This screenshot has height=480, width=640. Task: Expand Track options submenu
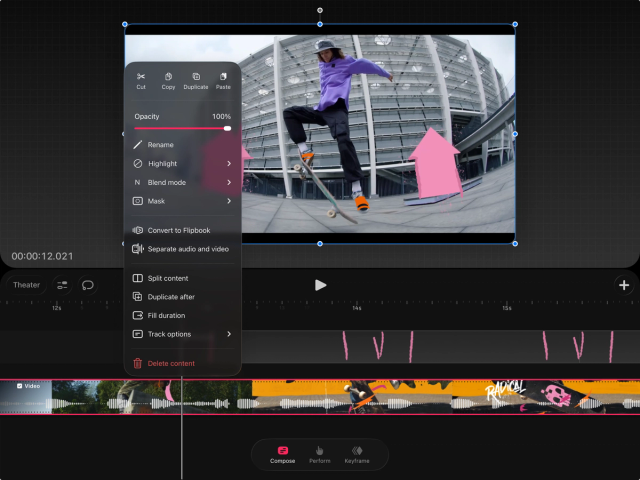(x=183, y=334)
